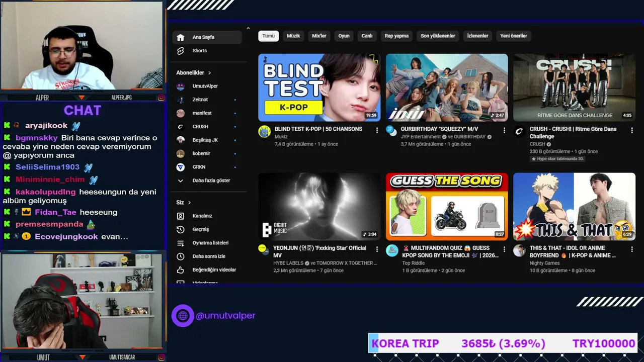Play the GUESS THE SONG thumbnail

pos(447,207)
